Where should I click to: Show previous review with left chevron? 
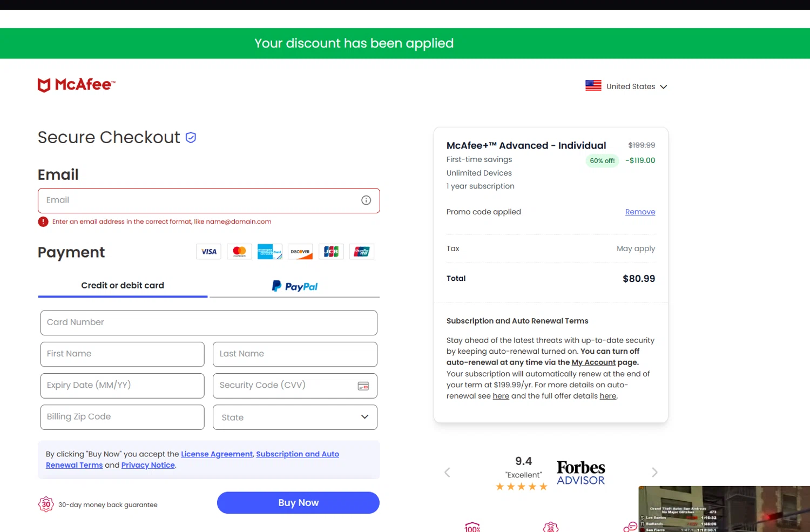point(447,473)
